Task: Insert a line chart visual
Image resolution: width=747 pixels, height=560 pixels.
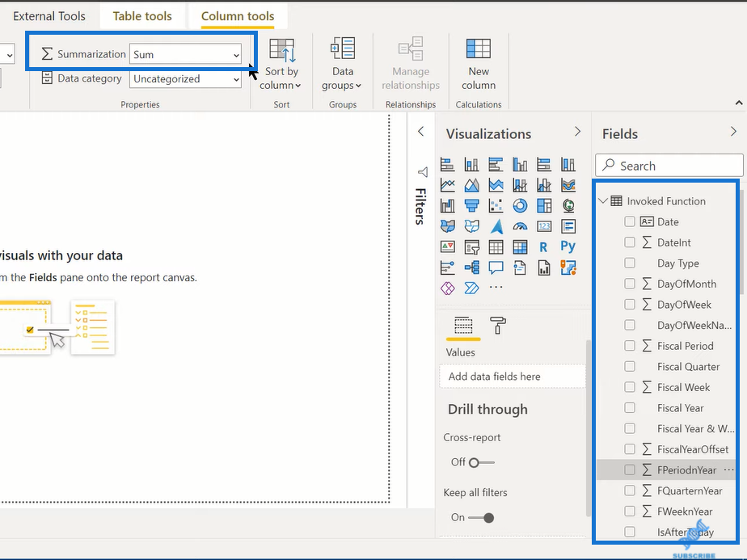Action: pos(447,185)
